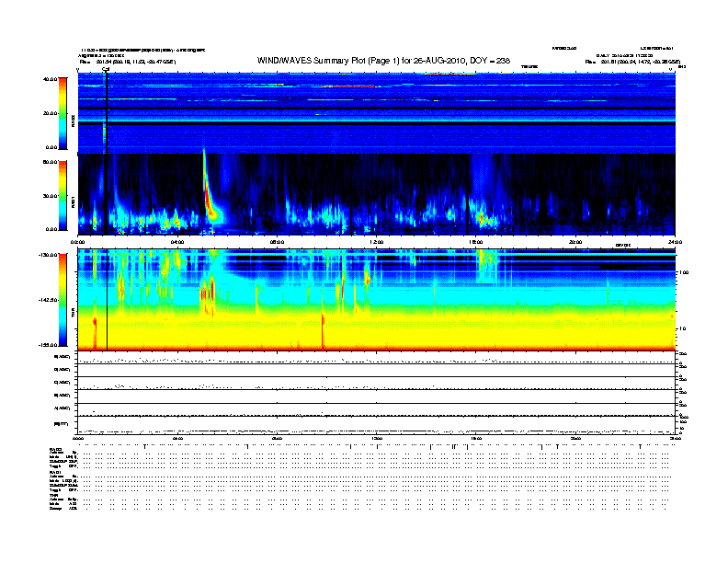Screen dimensions: 728x563
Task: Click the -142.50 label on TNR scale
Action: click(49, 300)
